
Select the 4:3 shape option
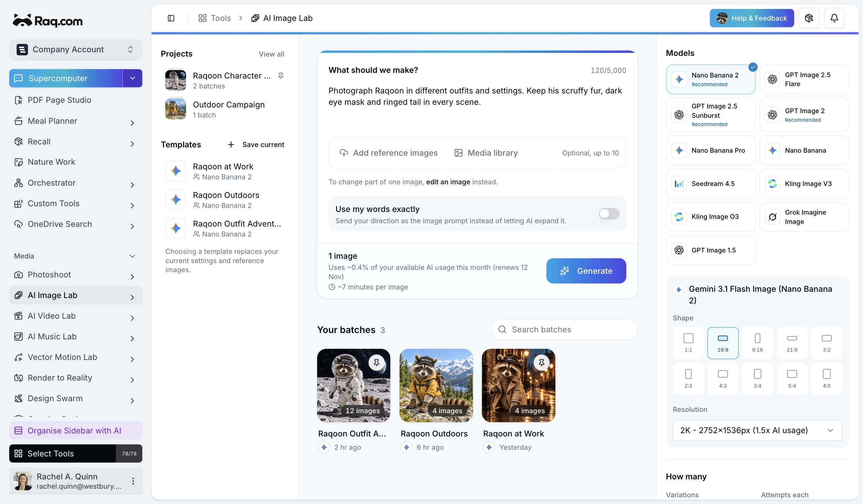coord(722,379)
